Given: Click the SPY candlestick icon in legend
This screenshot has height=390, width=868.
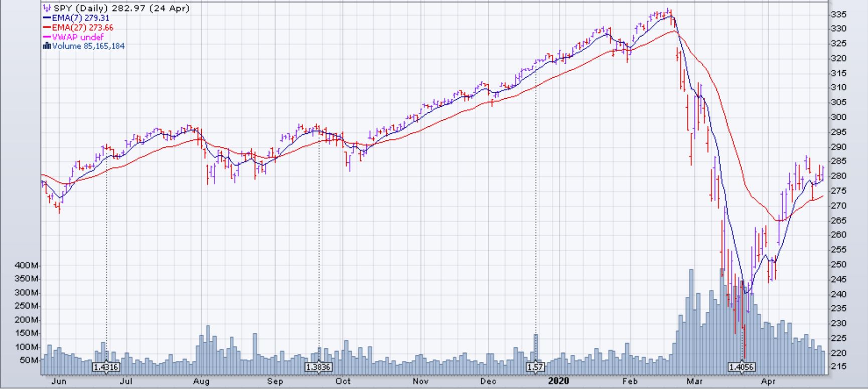Looking at the screenshot, I should (x=47, y=9).
